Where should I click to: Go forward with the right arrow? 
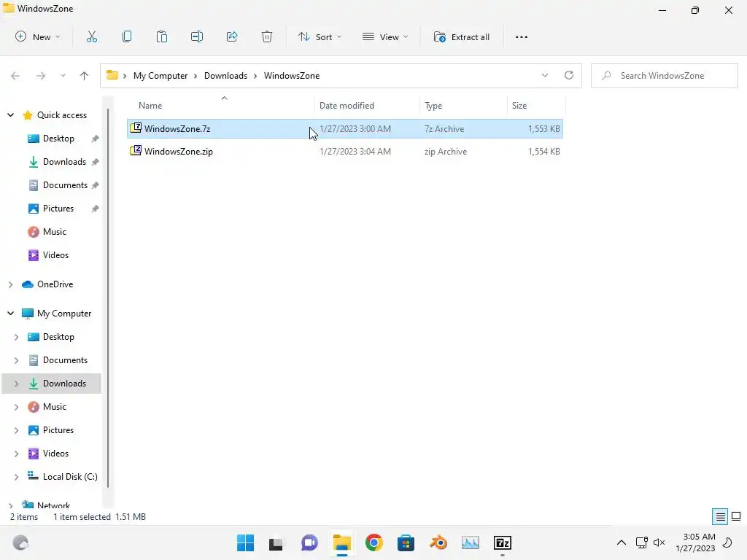(41, 76)
